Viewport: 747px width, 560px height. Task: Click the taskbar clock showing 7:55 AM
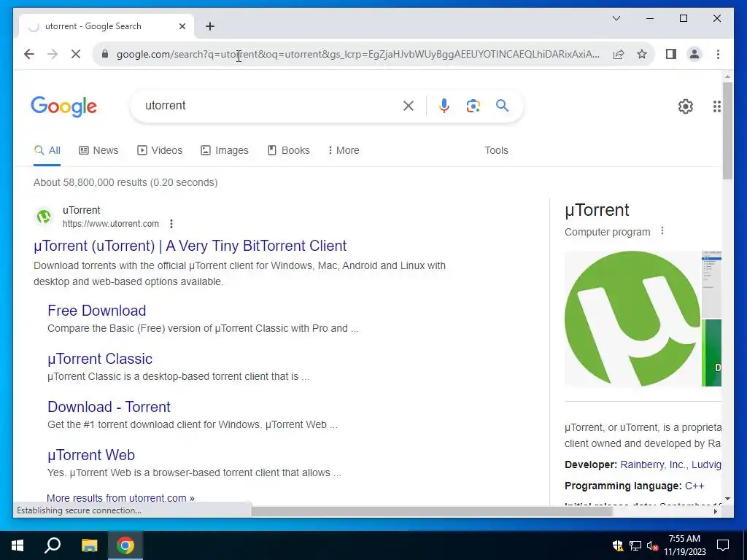[x=684, y=545]
